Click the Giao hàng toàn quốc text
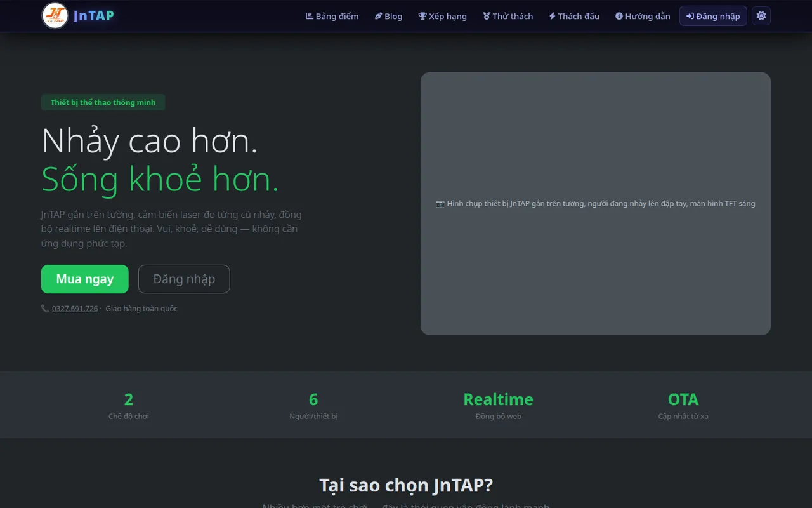 (x=141, y=309)
